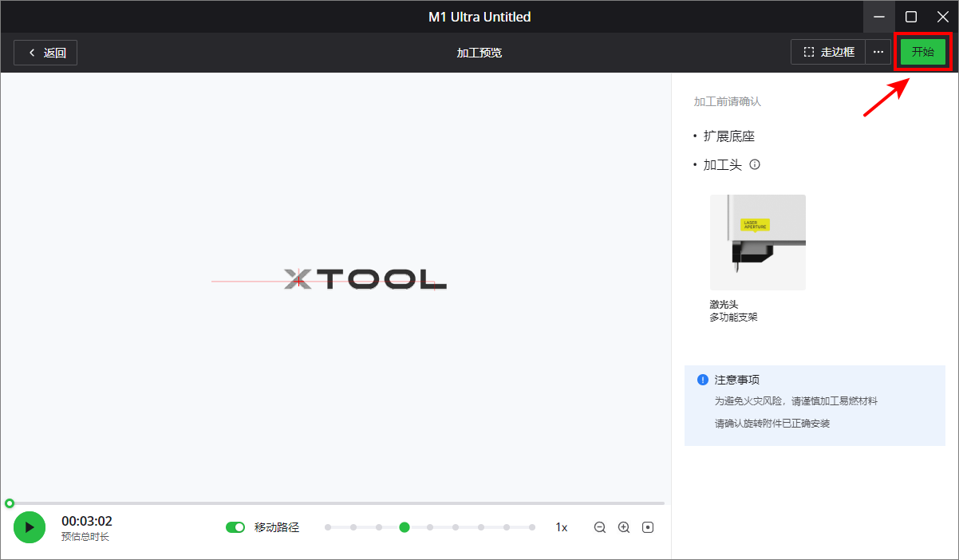Click the 激光头 label
Screen dimensions: 959x560
pyautogui.click(x=724, y=305)
